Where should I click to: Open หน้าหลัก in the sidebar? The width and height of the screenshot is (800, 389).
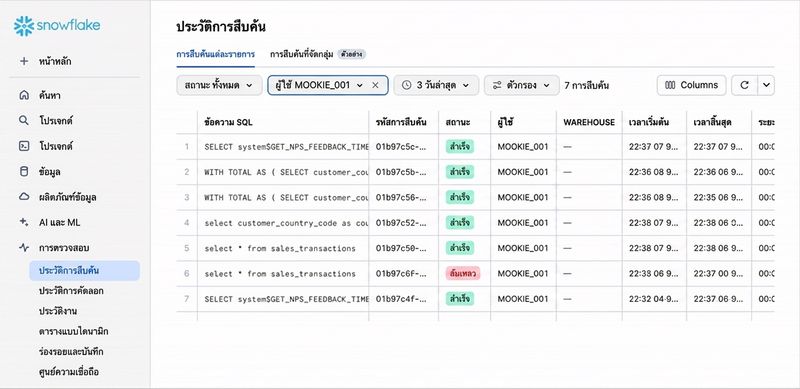pyautogui.click(x=55, y=61)
